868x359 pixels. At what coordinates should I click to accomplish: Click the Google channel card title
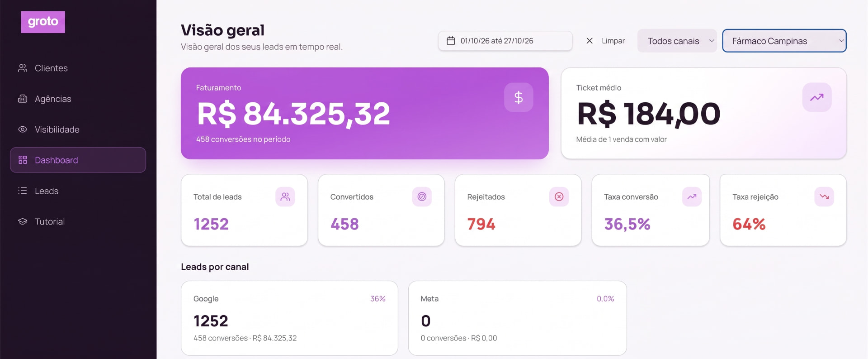206,299
